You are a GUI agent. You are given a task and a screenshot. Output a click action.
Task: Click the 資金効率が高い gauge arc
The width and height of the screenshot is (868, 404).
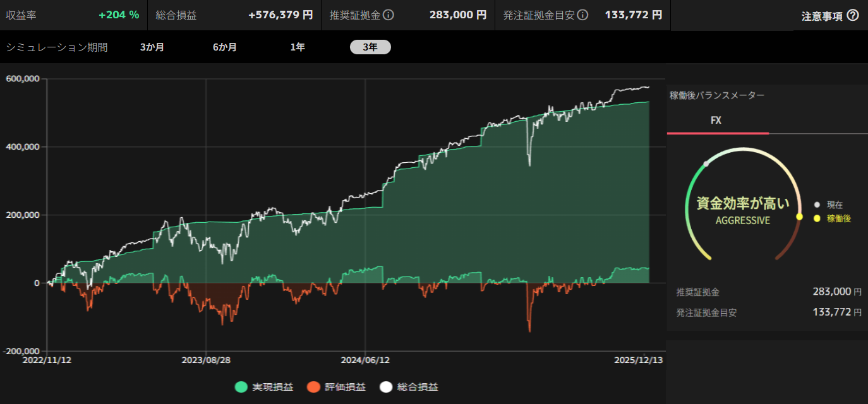pos(745,151)
